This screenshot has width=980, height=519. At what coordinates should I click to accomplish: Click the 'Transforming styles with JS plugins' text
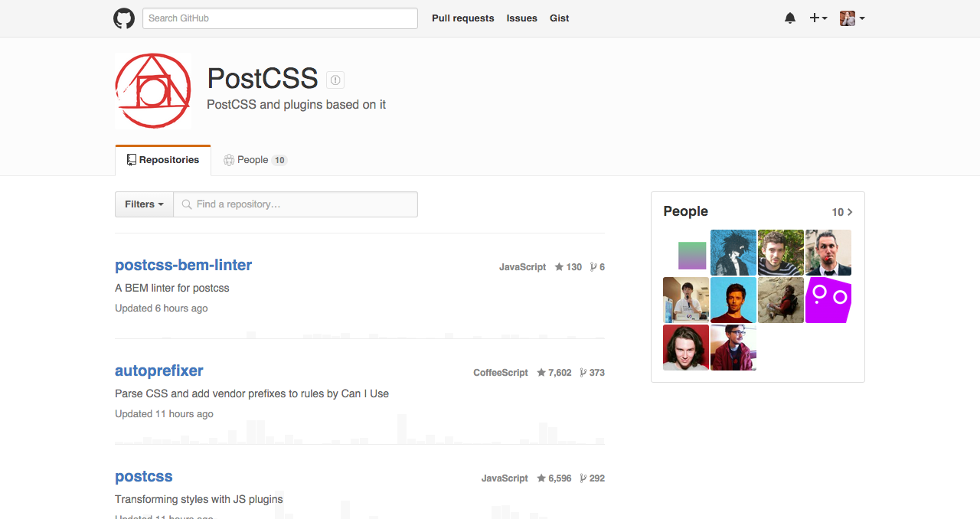tap(199, 499)
